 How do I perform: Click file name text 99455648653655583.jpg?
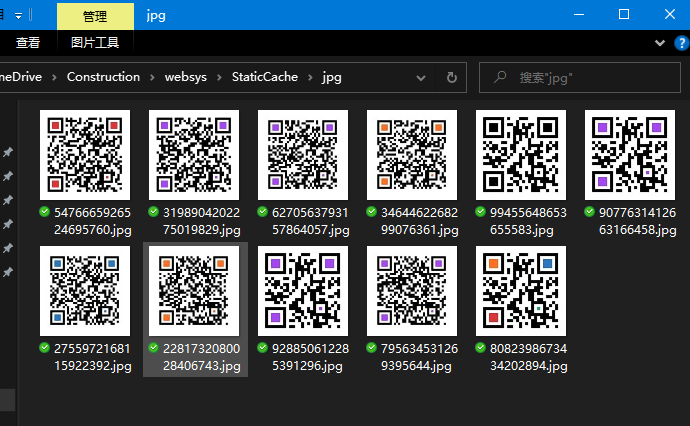click(x=528, y=221)
